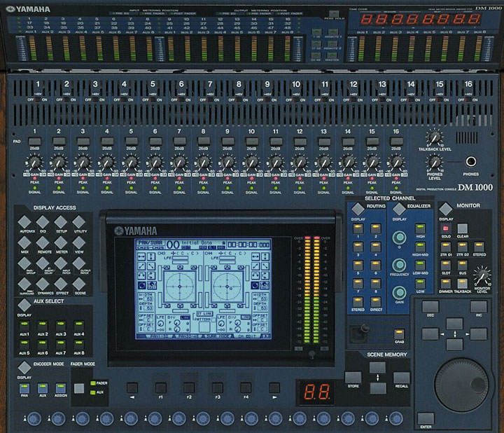The height and width of the screenshot is (433, 504).
Task: Toggle channel 1 26dB PAD switch
Action: (32, 142)
